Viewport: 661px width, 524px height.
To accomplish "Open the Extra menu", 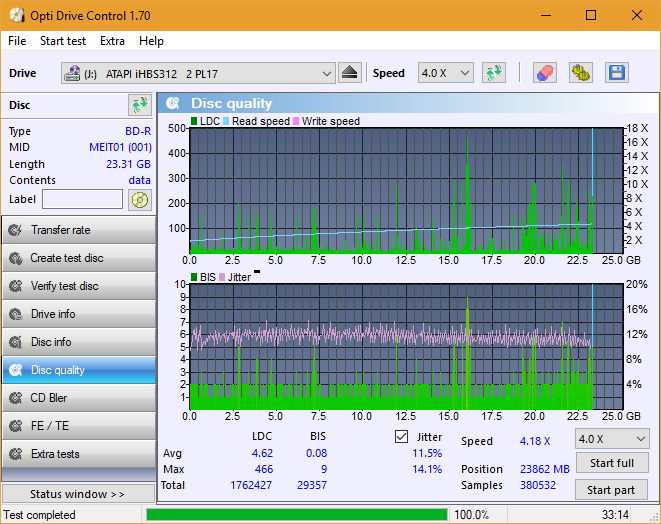I will point(112,41).
